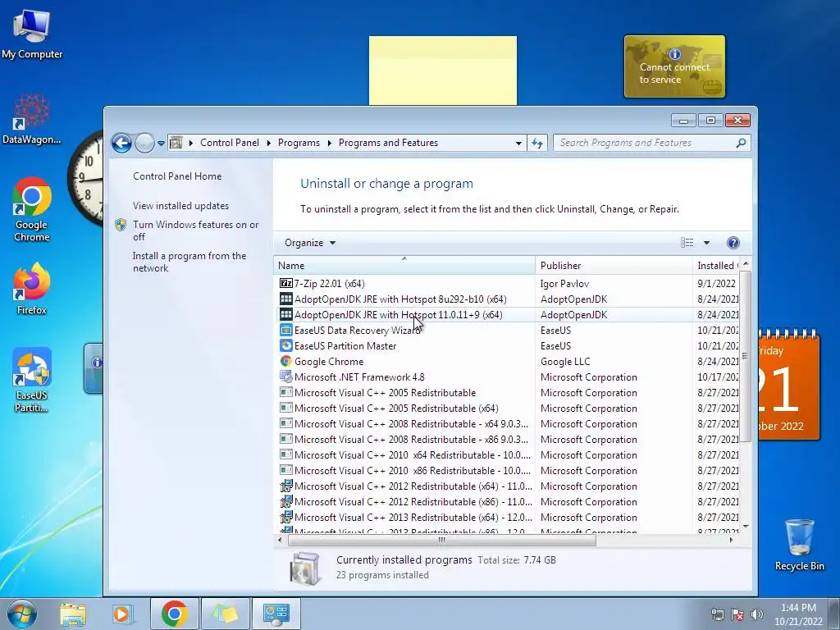Select Visual C++ 2012 Redistributable (x64) icon
Image resolution: width=840 pixels, height=630 pixels.
[x=286, y=486]
